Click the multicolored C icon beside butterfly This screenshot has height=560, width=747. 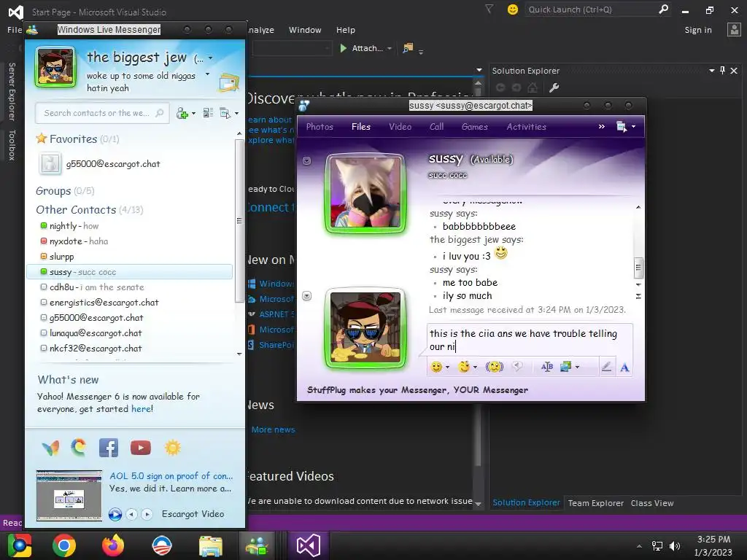(79, 448)
